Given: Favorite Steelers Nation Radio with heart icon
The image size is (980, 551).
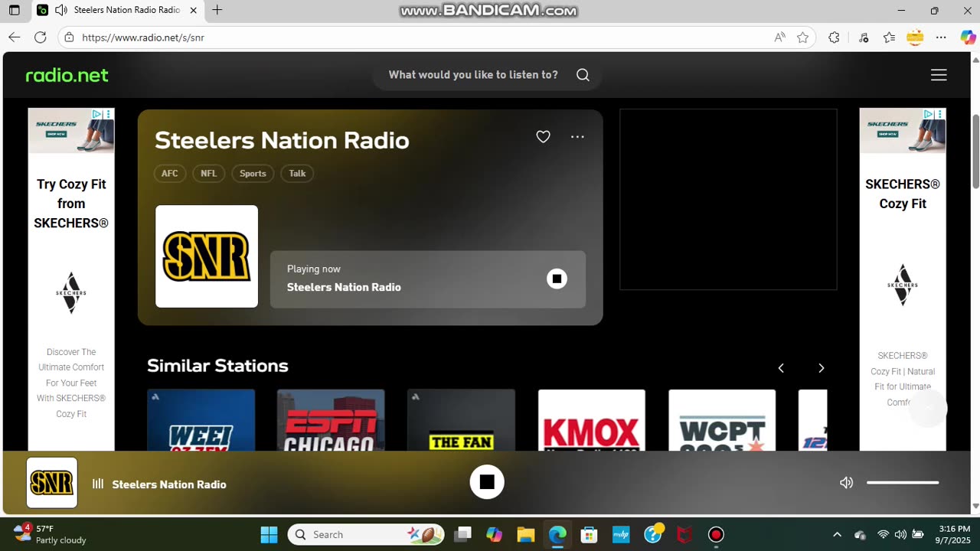Looking at the screenshot, I should [543, 137].
